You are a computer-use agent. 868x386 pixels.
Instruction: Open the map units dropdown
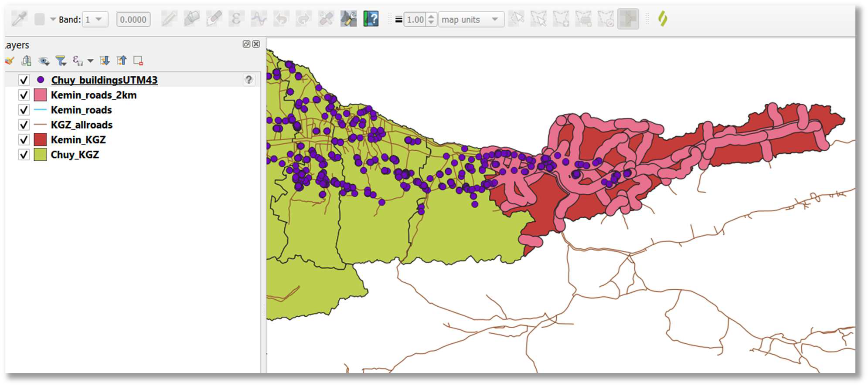471,20
